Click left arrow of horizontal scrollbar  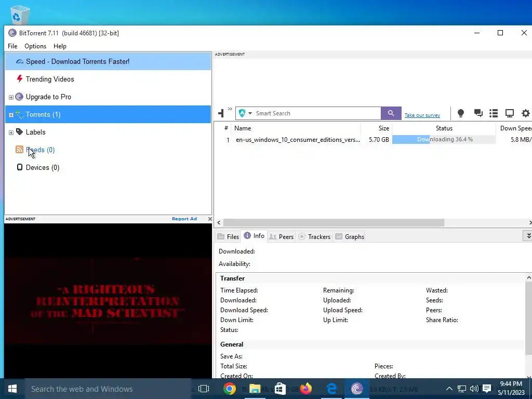tap(219, 222)
